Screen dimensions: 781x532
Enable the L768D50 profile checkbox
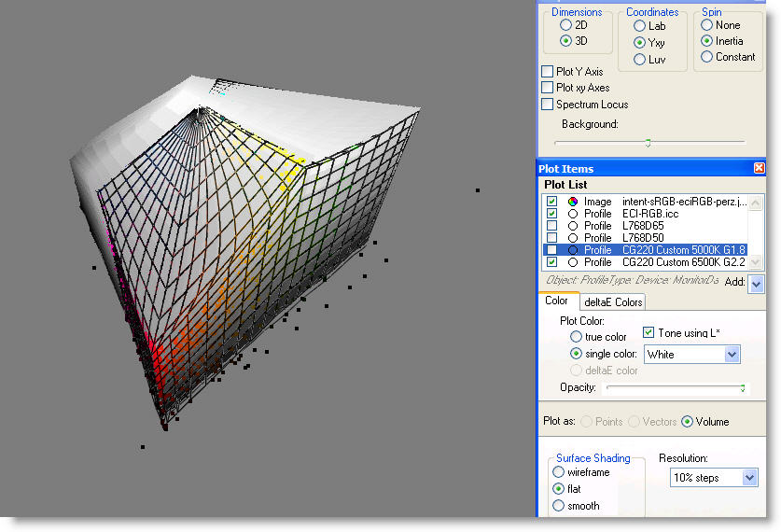[x=551, y=238]
